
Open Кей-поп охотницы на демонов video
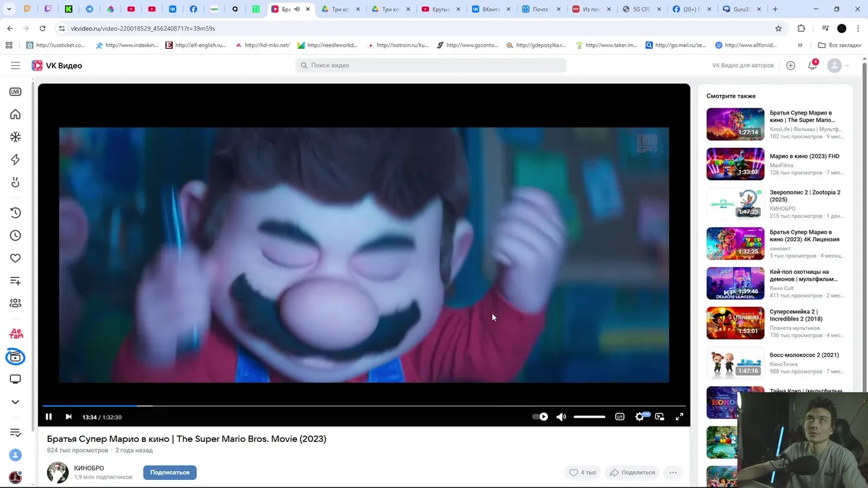pyautogui.click(x=804, y=275)
